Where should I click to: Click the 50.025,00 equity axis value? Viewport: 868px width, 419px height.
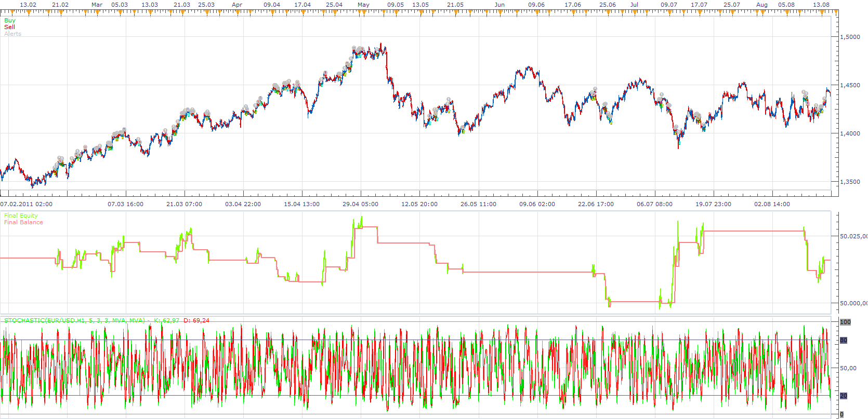pyautogui.click(x=853, y=236)
